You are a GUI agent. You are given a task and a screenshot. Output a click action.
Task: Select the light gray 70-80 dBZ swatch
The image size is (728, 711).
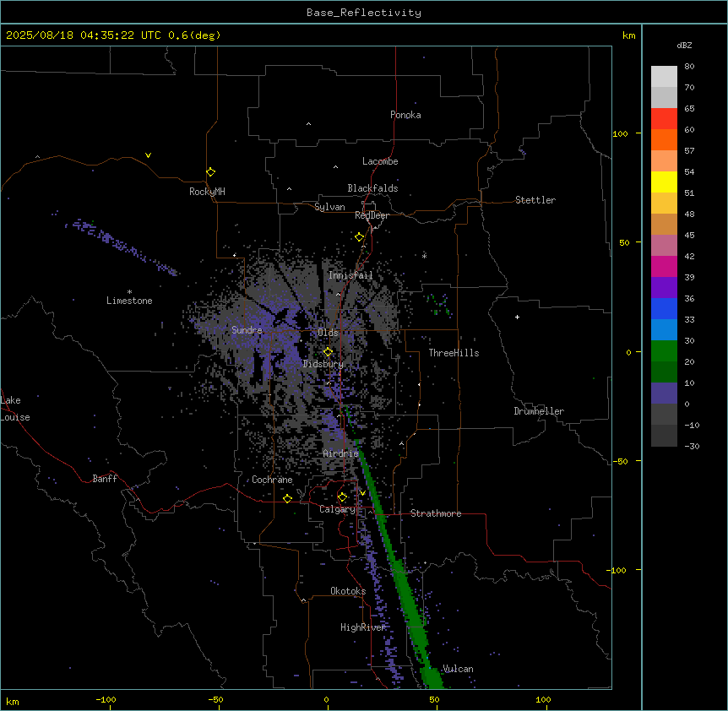(x=664, y=76)
